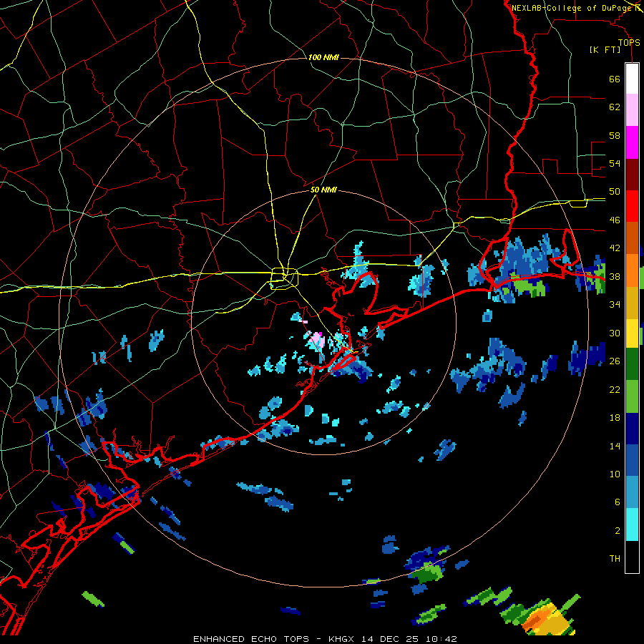The width and height of the screenshot is (644, 644).
Task: Click the legend value 42
Action: tap(615, 248)
